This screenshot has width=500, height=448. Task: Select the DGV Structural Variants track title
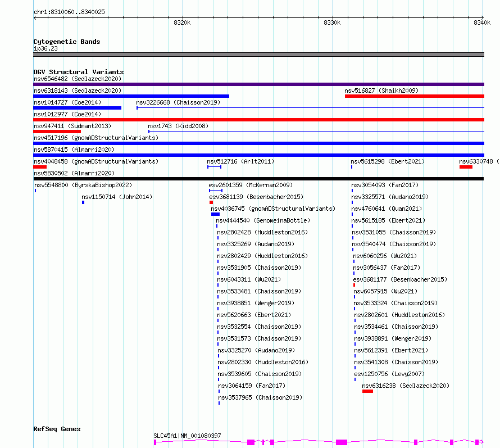point(79,72)
